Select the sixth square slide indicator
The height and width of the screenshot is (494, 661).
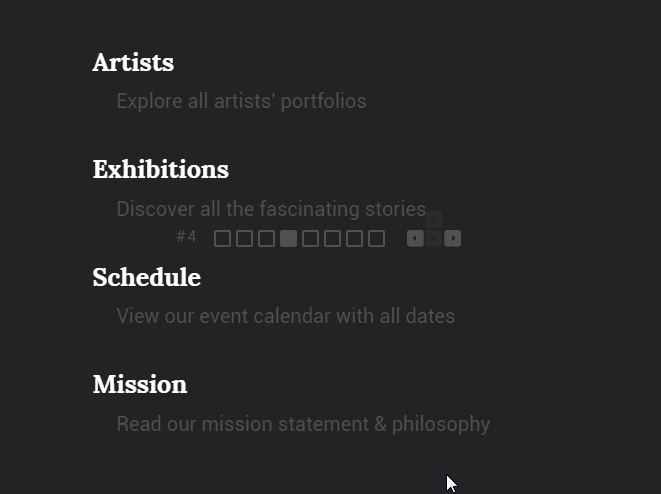[x=332, y=239]
